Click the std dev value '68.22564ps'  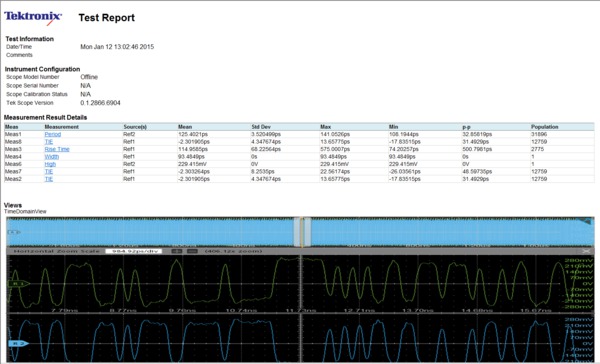click(266, 149)
